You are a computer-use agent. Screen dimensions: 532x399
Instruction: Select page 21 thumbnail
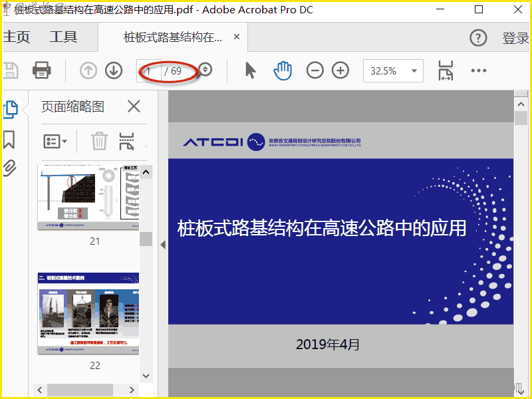(88, 198)
